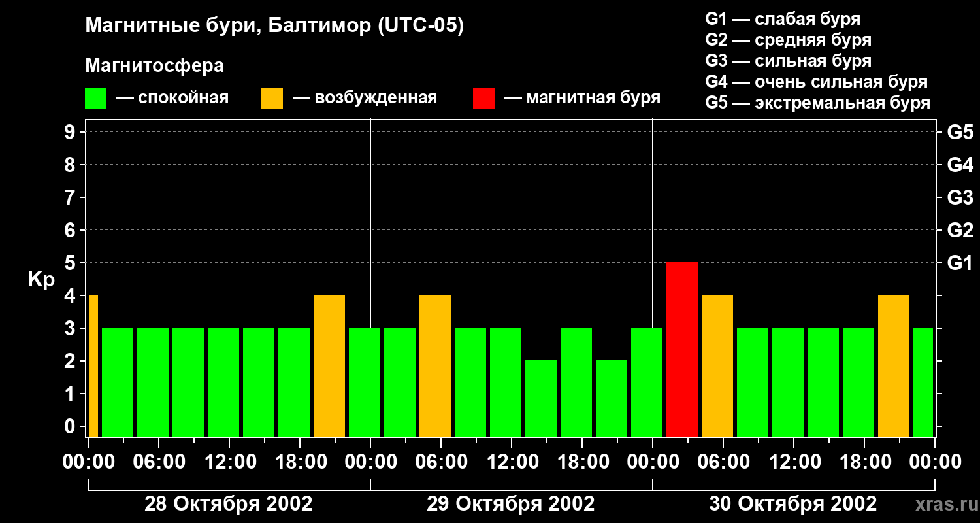Click the 'Магнитосфера' heading
This screenshot has width=980, height=523.
[155, 66]
